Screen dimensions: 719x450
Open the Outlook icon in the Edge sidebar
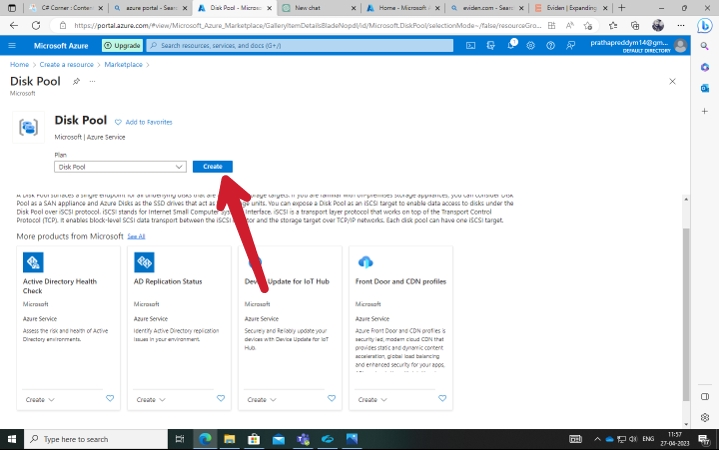click(x=705, y=88)
